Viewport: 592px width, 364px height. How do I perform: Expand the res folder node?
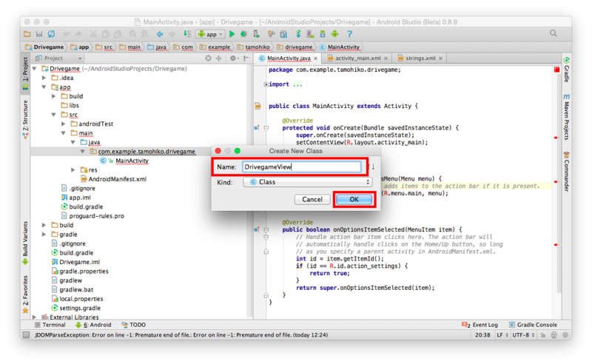pos(73,170)
